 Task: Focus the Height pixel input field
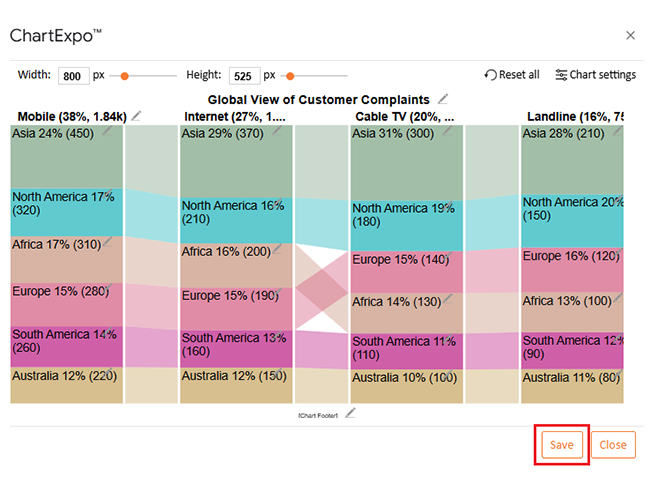pyautogui.click(x=244, y=76)
